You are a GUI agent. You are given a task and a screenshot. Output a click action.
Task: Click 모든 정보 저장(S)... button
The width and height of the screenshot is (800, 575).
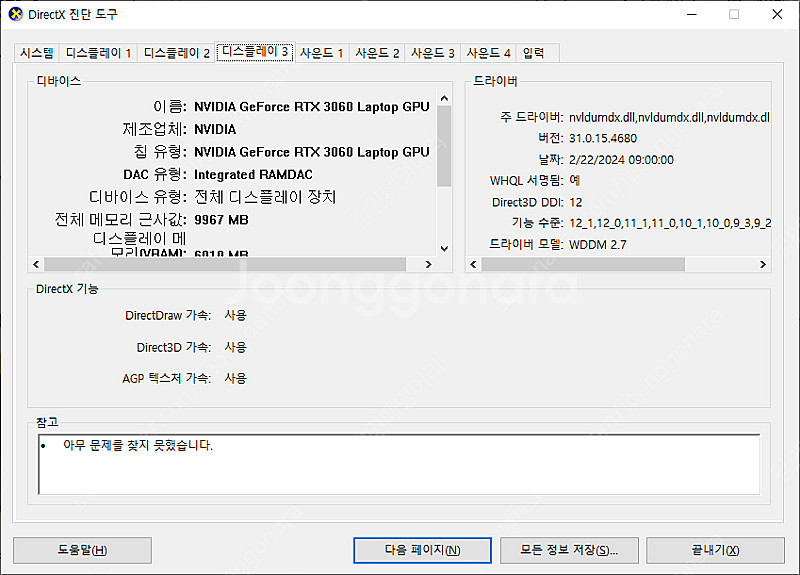[569, 550]
